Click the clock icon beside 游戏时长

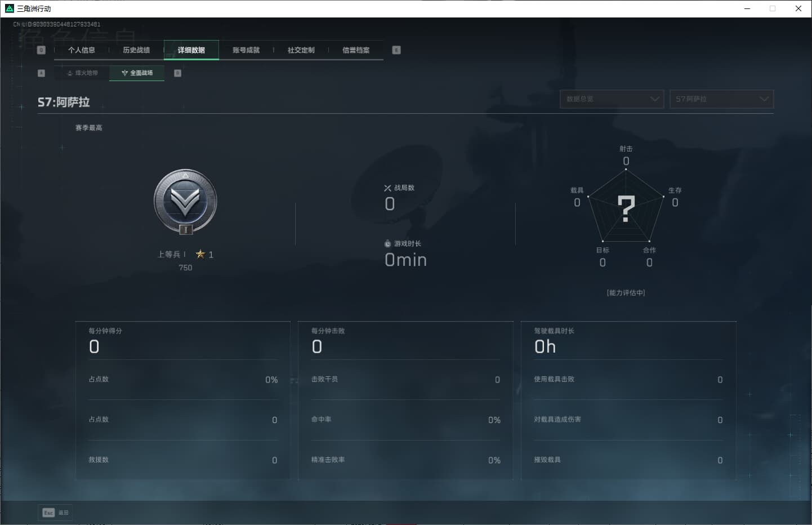387,244
